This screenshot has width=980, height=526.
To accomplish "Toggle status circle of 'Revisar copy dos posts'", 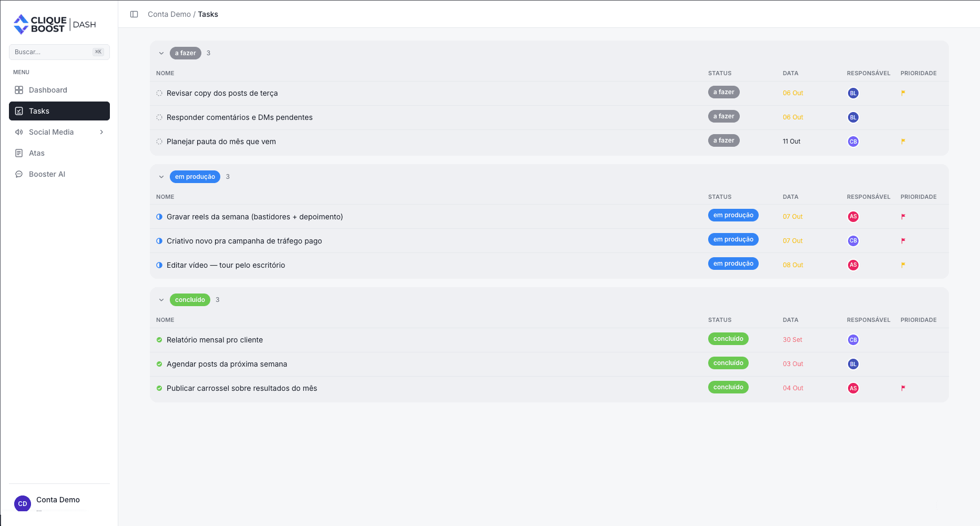I will tap(159, 93).
